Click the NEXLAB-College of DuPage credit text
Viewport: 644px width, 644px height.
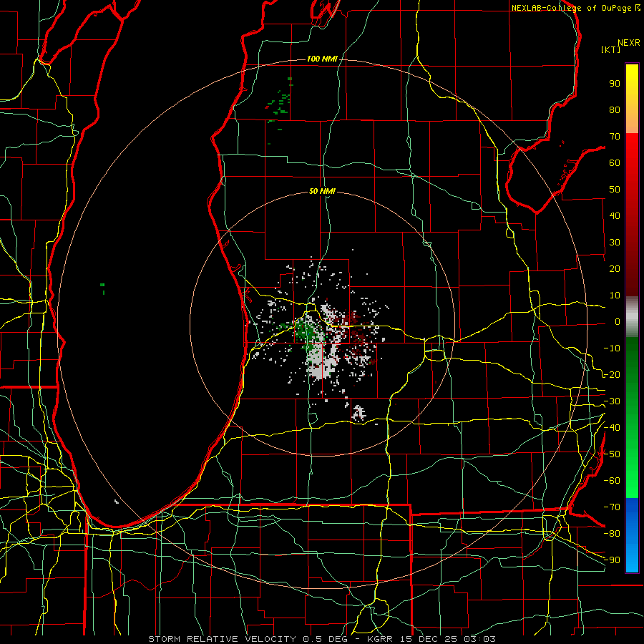[x=575, y=8]
